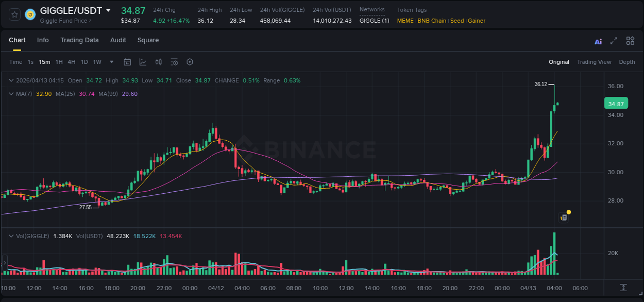644x302 pixels.
Task: Toggle the favorite star for GIGGLE/USDT
Action: (x=14, y=14)
